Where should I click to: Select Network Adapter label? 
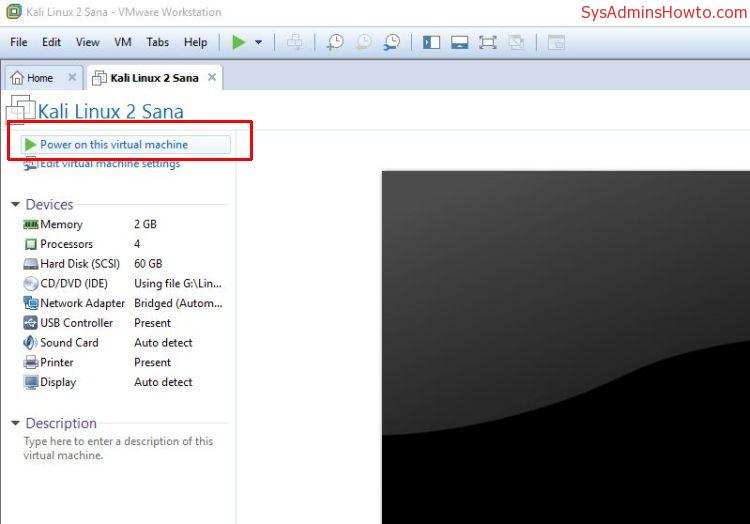point(82,303)
